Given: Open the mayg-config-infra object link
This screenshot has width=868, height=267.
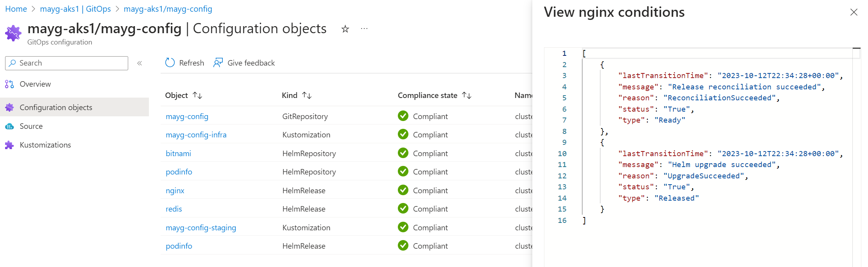Looking at the screenshot, I should pos(196,135).
